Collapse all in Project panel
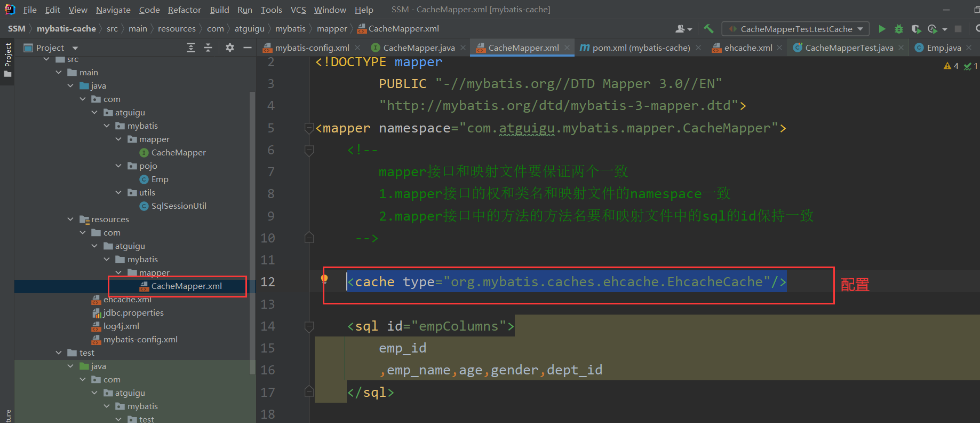This screenshot has width=980, height=423. coord(208,48)
